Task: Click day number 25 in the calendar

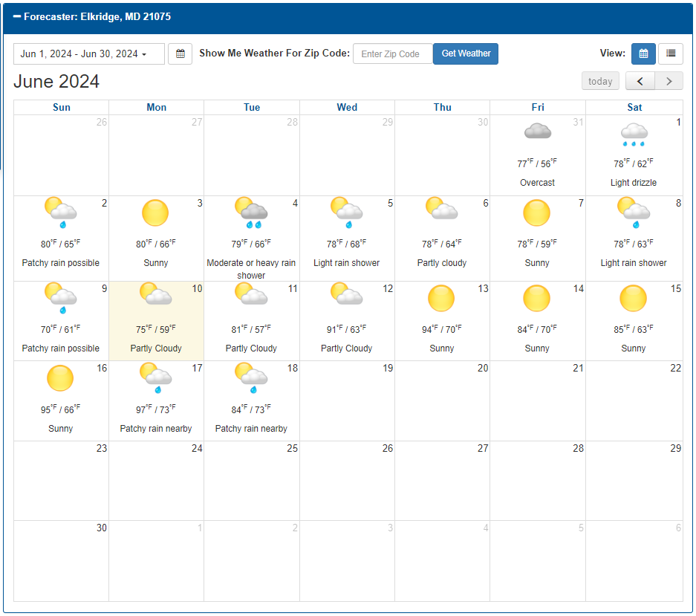Action: point(292,448)
